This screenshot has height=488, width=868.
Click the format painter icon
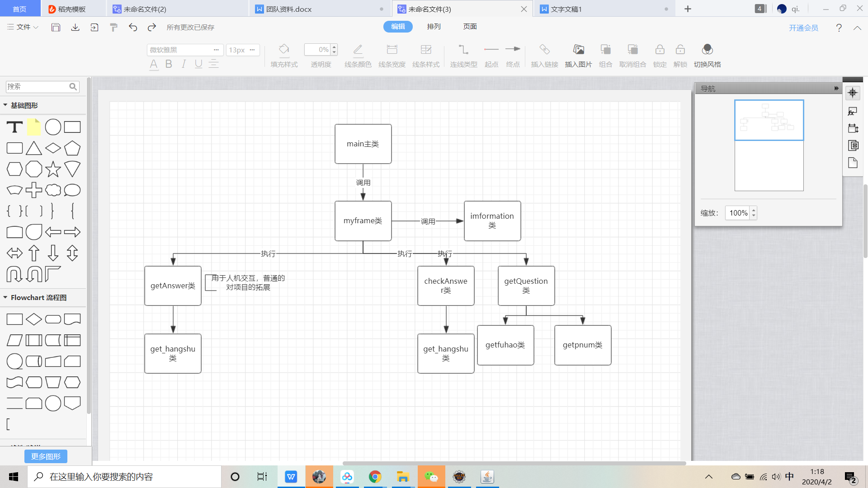[x=113, y=28]
